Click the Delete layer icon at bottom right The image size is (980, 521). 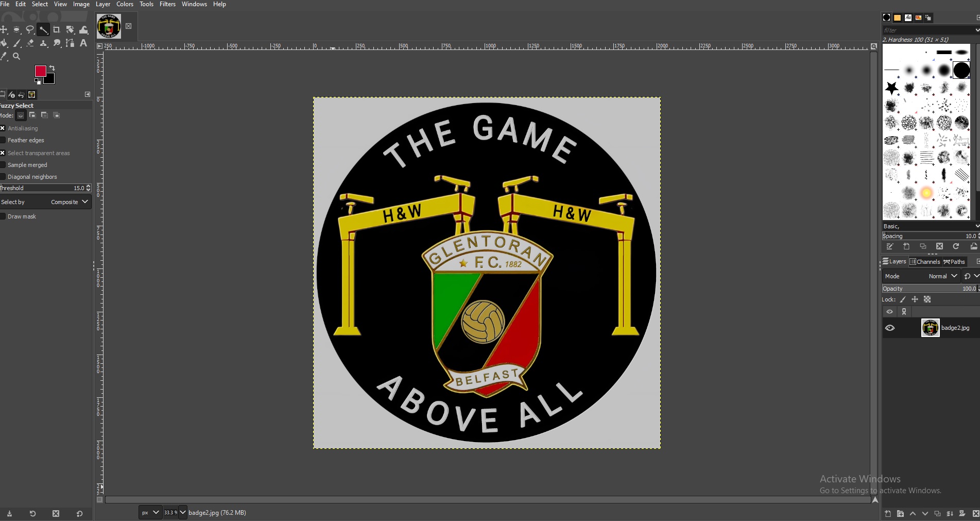coord(975,514)
